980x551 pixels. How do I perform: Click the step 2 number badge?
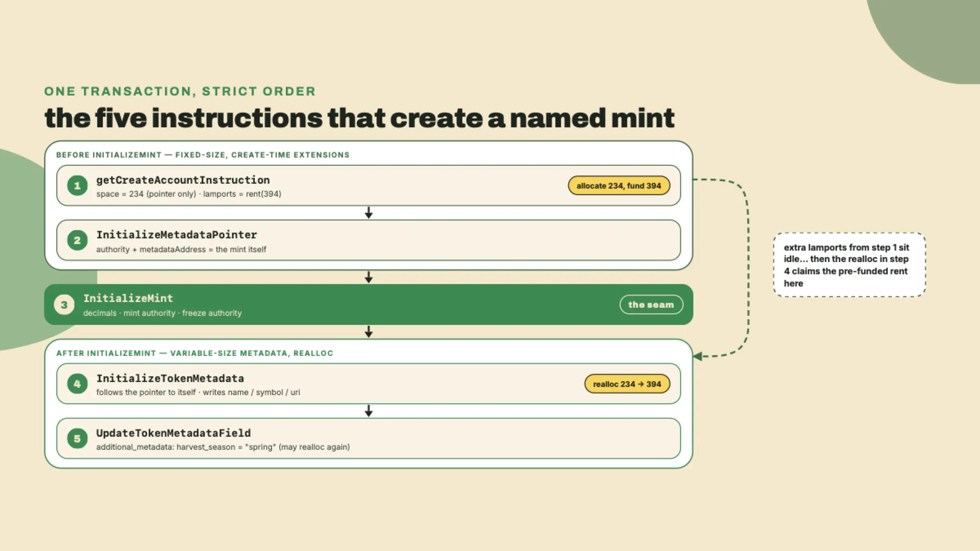(77, 240)
